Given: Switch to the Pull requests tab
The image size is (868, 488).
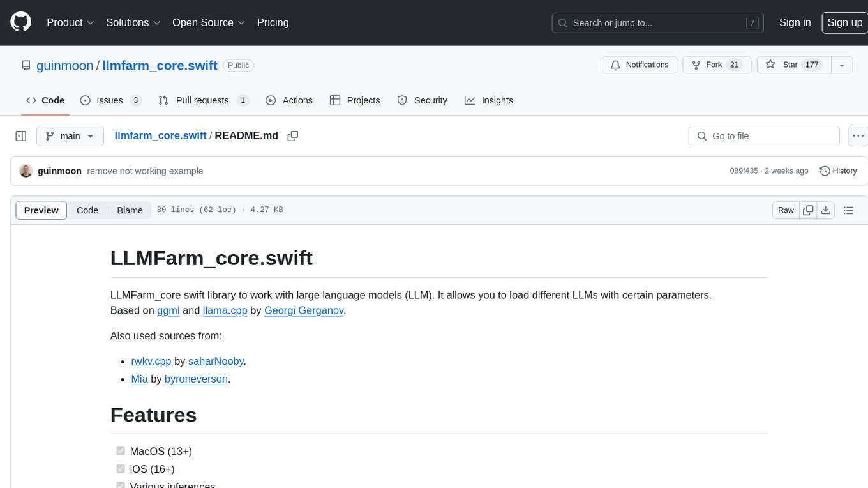Looking at the screenshot, I should coord(203,100).
